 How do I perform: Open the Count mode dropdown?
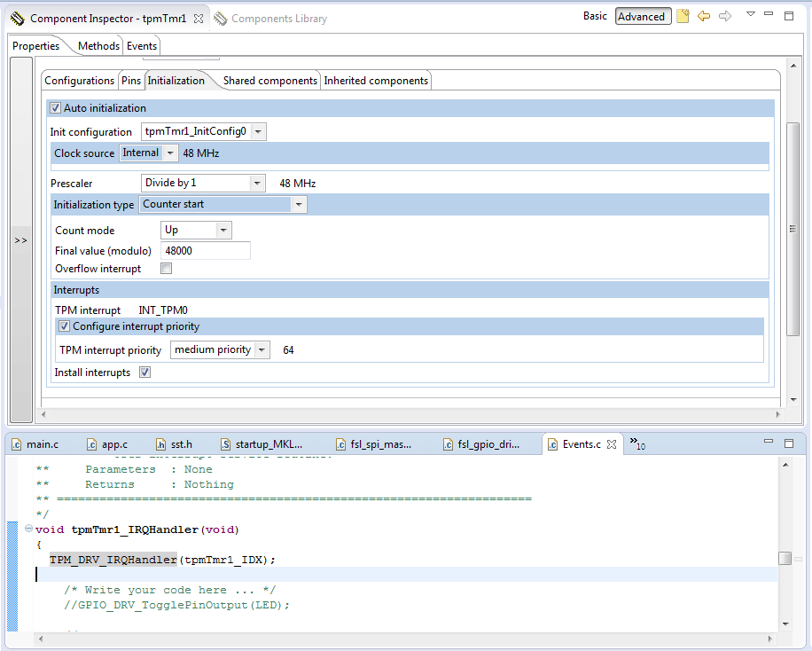(223, 230)
